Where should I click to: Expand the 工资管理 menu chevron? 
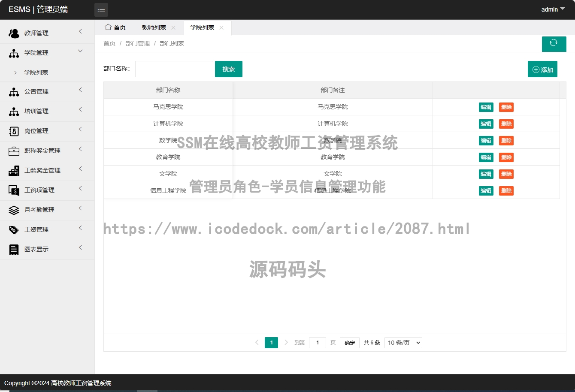pos(80,228)
